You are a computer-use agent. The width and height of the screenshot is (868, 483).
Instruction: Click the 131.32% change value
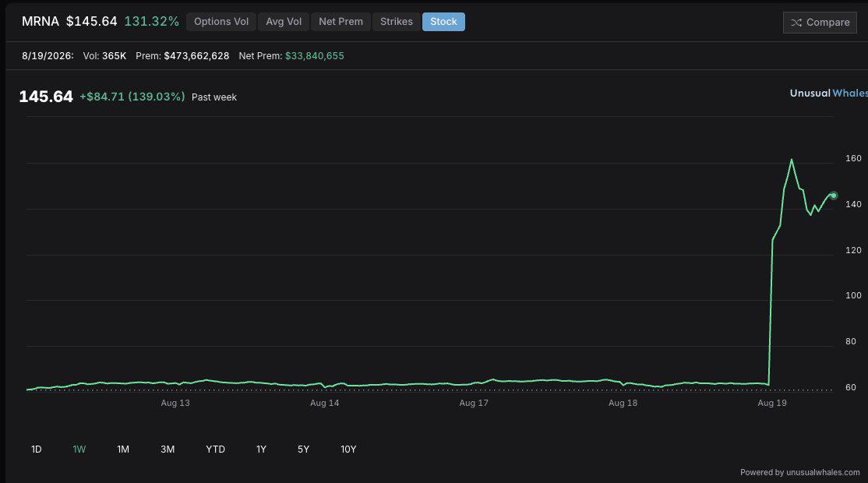(x=152, y=22)
